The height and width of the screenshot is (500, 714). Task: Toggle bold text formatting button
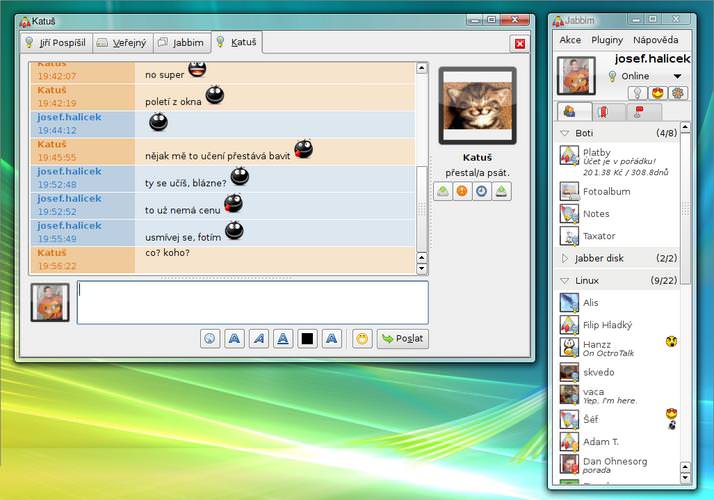click(x=235, y=339)
